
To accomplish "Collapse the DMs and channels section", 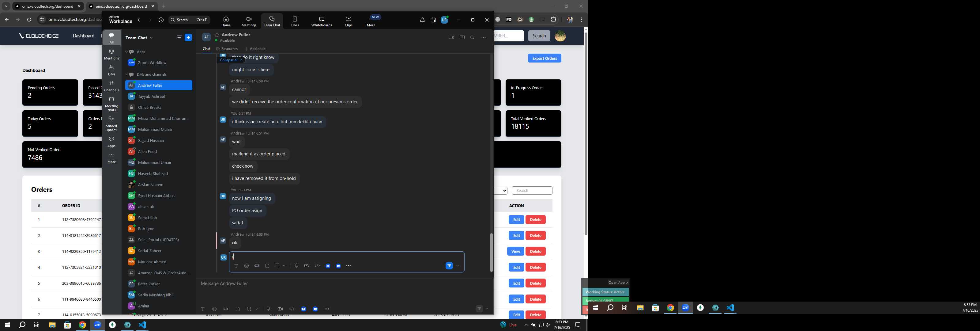I will (x=126, y=74).
